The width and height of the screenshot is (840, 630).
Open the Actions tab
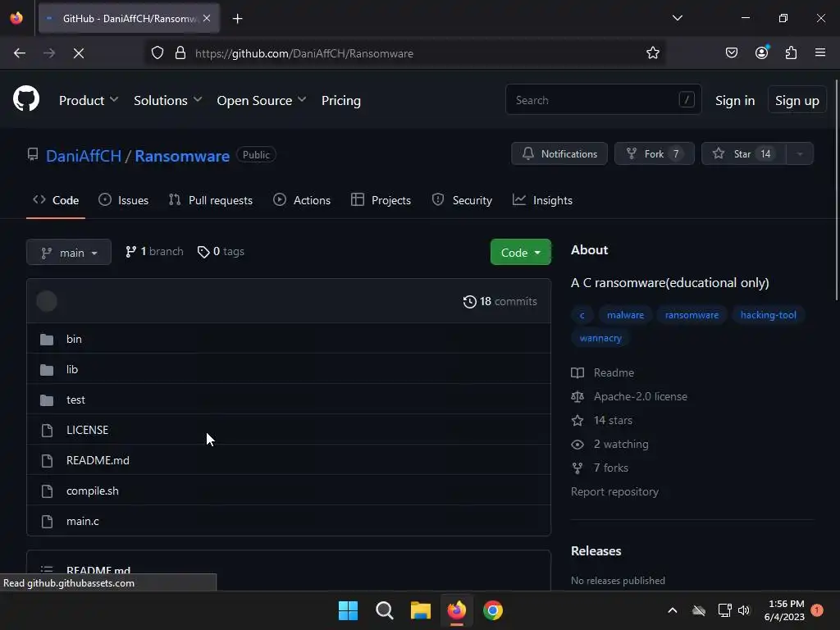(302, 200)
